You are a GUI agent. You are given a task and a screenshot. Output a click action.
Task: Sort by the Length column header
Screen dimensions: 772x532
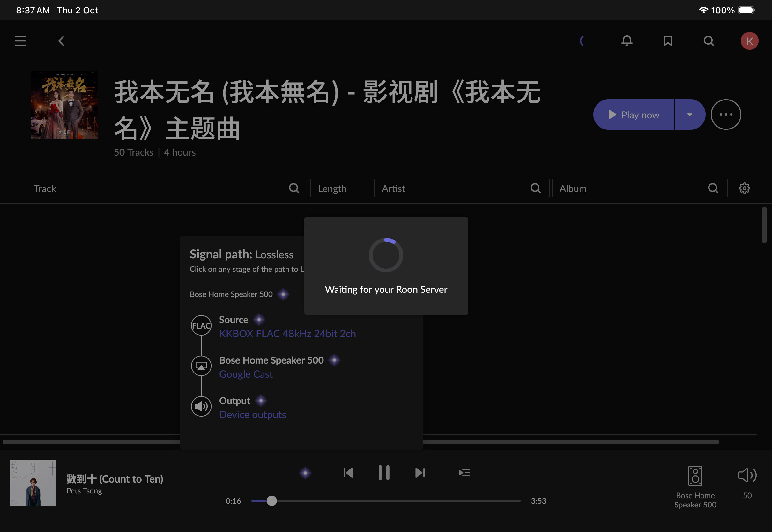[x=332, y=189]
